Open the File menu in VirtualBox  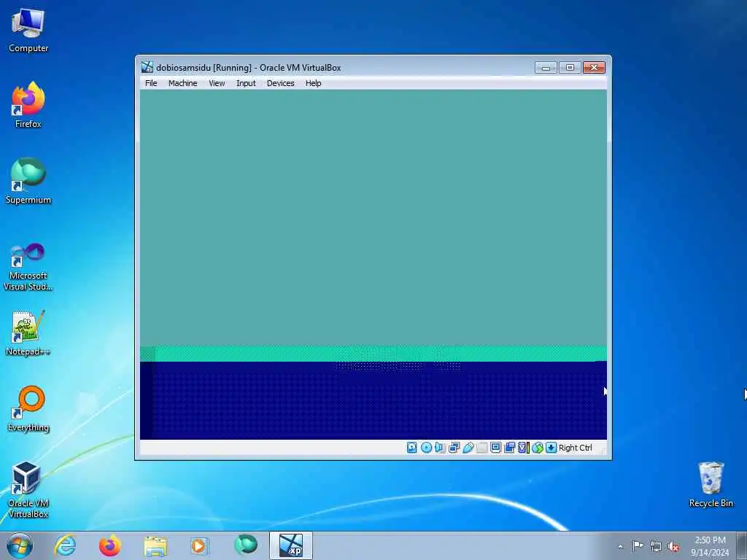151,83
